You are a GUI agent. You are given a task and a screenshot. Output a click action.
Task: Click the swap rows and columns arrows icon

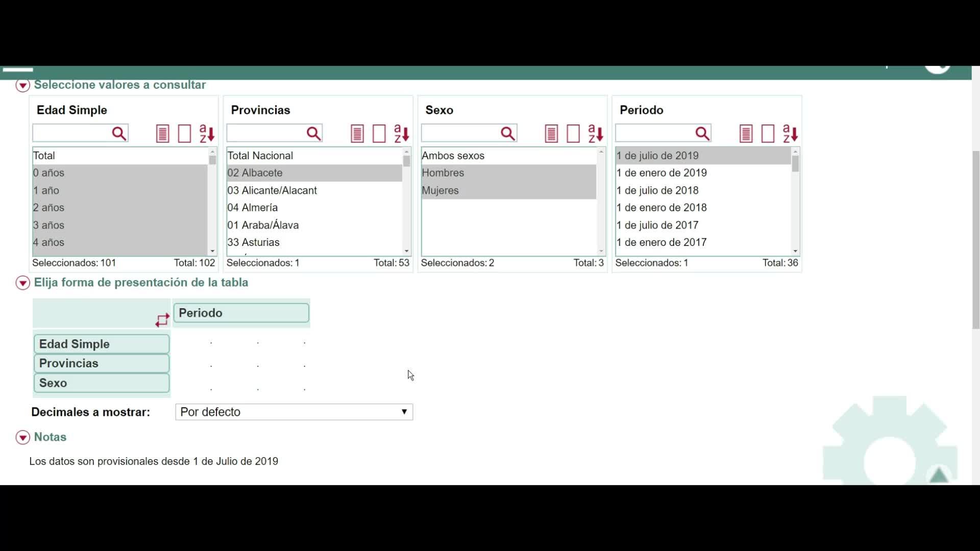pyautogui.click(x=162, y=320)
